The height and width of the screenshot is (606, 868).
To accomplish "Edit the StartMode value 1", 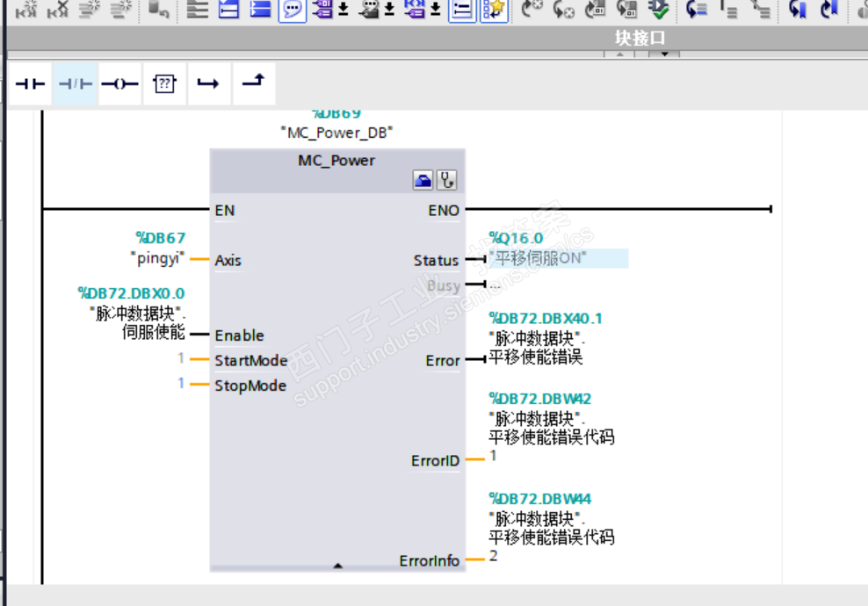I will click(181, 358).
